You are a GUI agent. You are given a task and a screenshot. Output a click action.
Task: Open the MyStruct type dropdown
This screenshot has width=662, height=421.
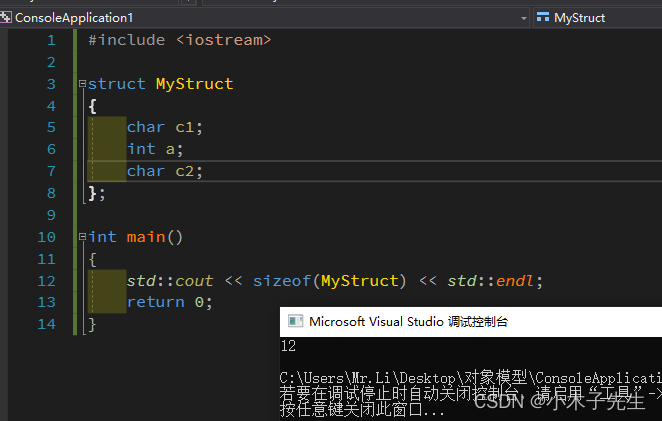coord(598,18)
